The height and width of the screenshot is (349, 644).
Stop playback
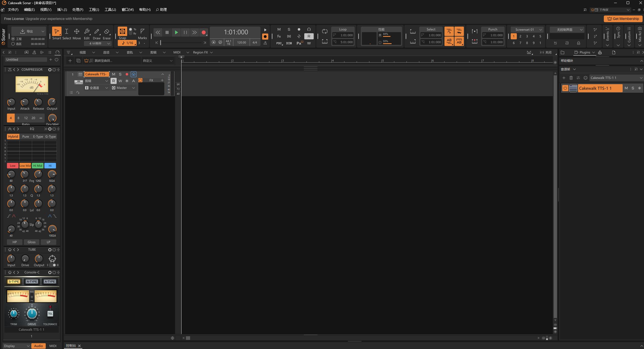pos(167,32)
